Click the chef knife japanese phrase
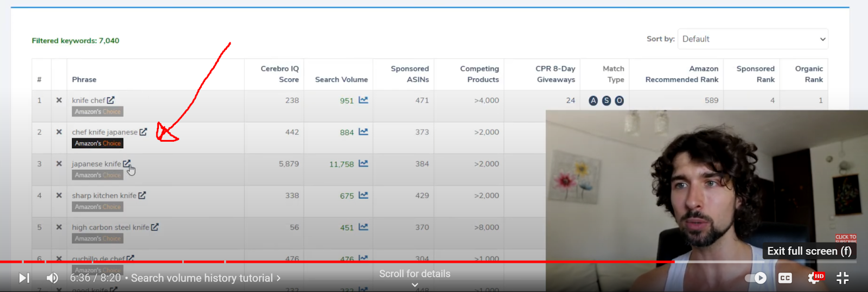The height and width of the screenshot is (292, 868). (x=105, y=132)
